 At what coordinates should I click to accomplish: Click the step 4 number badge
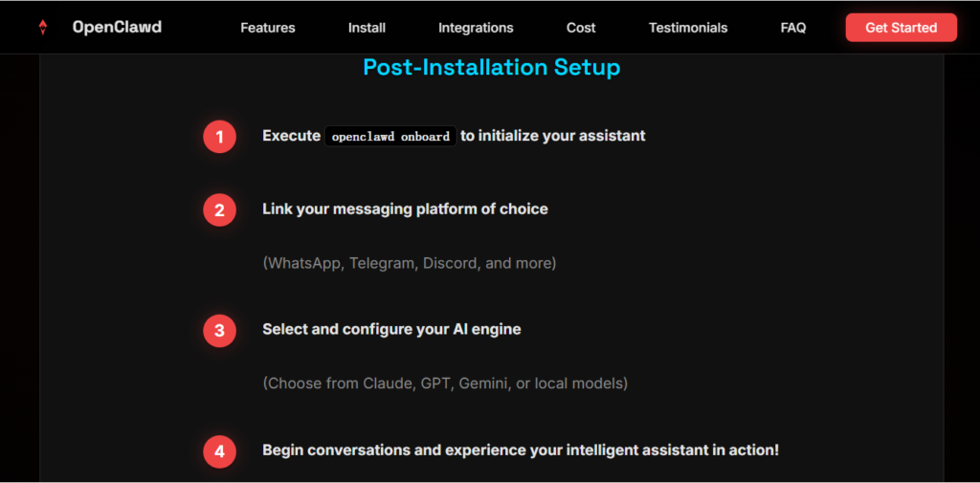(x=219, y=450)
